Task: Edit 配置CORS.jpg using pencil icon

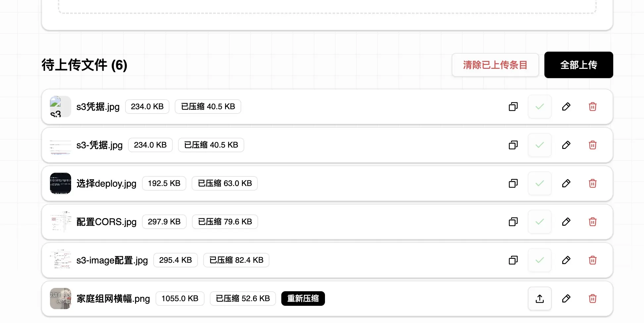Action: coord(566,222)
